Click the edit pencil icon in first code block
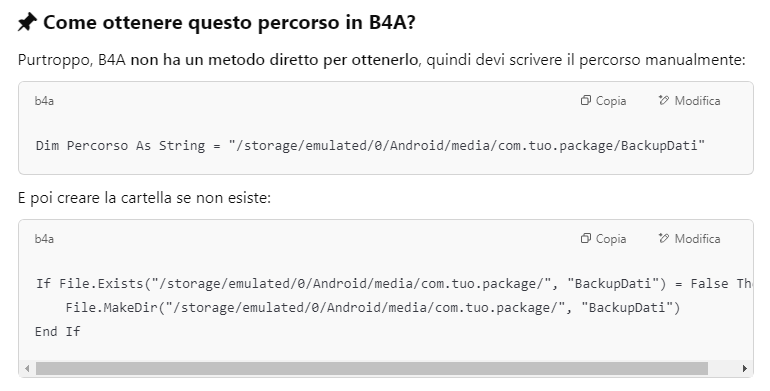Screen dimensions: 770x391 (663, 100)
